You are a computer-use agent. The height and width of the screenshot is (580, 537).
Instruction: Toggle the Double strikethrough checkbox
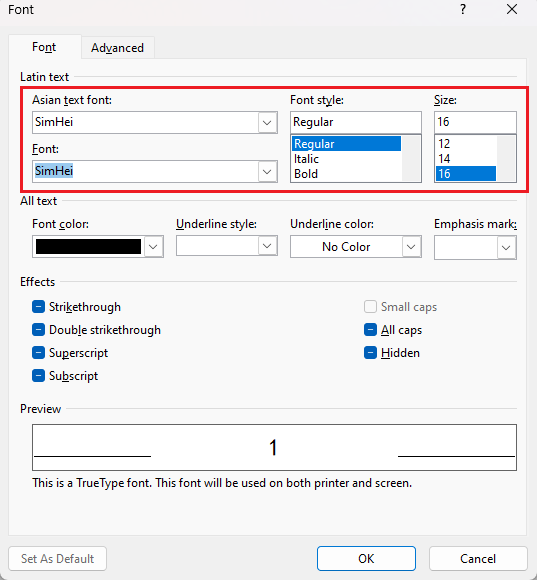pos(38,330)
